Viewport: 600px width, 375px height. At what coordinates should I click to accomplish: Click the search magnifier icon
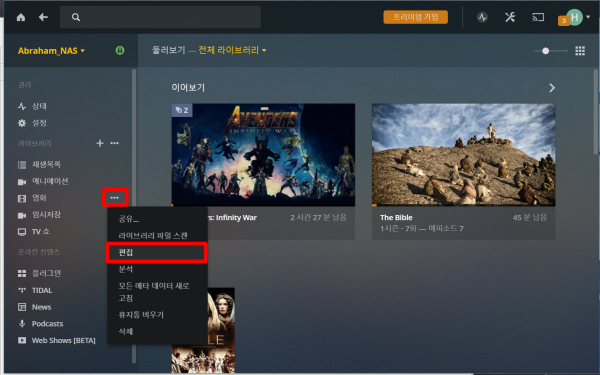pyautogui.click(x=76, y=17)
